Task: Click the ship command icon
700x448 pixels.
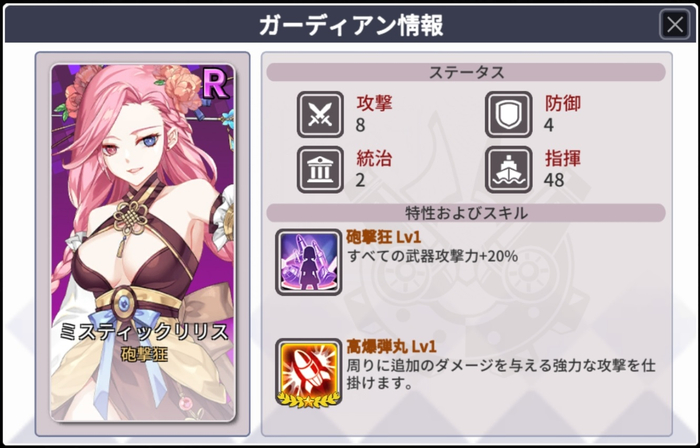Action: click(508, 170)
